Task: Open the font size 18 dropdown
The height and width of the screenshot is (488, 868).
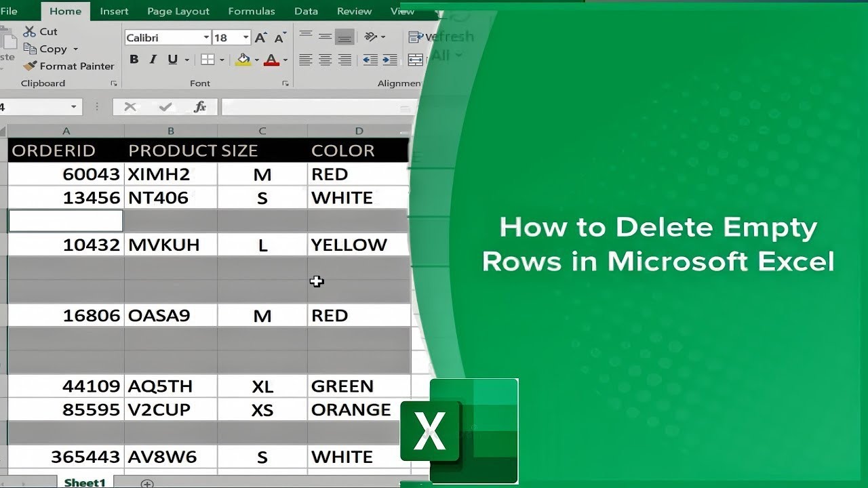Action: (245, 38)
